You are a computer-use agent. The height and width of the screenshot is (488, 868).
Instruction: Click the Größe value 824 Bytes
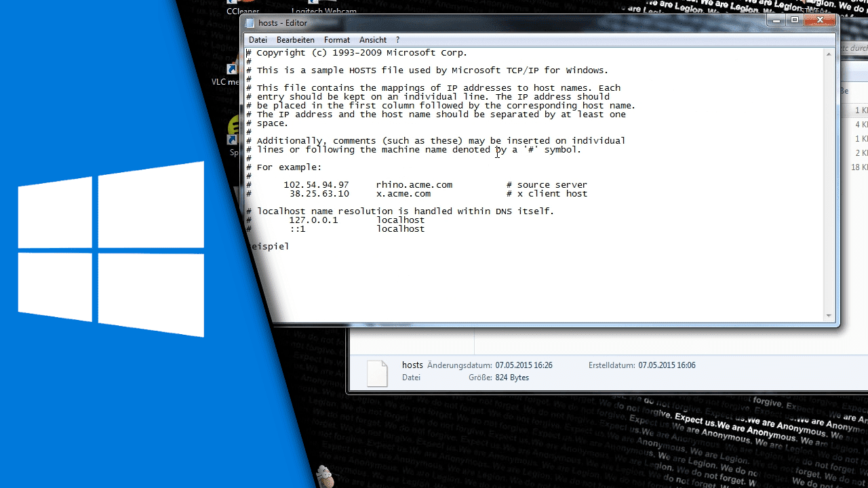511,378
